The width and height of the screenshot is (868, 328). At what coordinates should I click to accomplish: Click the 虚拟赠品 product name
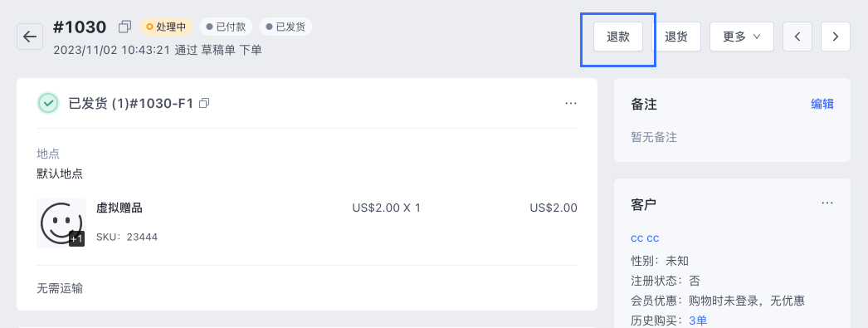(x=119, y=208)
